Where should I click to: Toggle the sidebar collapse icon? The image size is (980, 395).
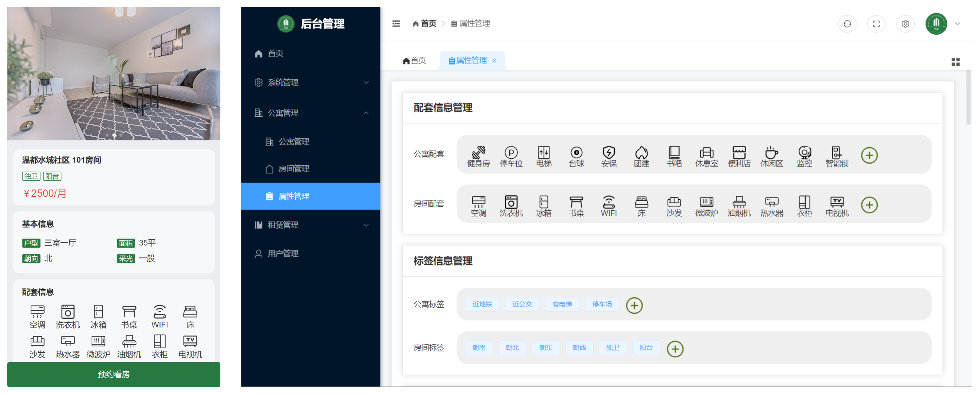pyautogui.click(x=396, y=24)
